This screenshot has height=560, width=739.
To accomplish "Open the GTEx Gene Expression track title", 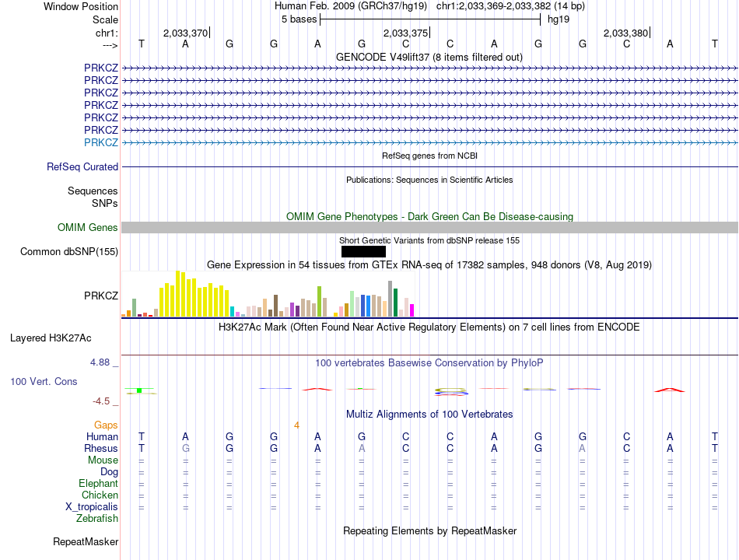I will coord(429,265).
